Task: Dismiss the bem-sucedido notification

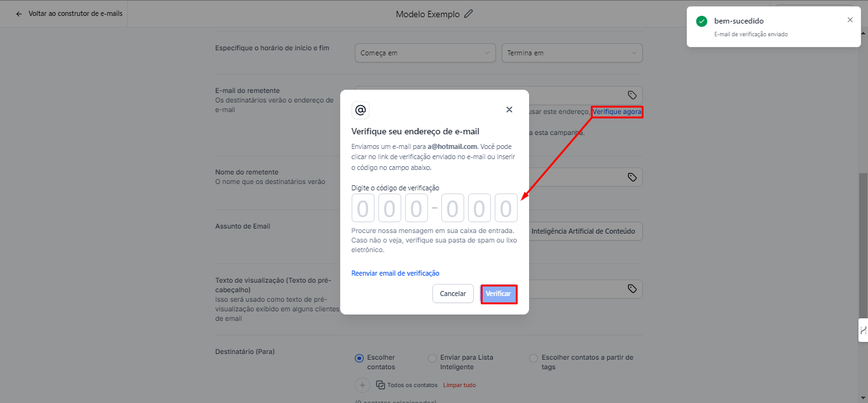Action: coord(850,20)
